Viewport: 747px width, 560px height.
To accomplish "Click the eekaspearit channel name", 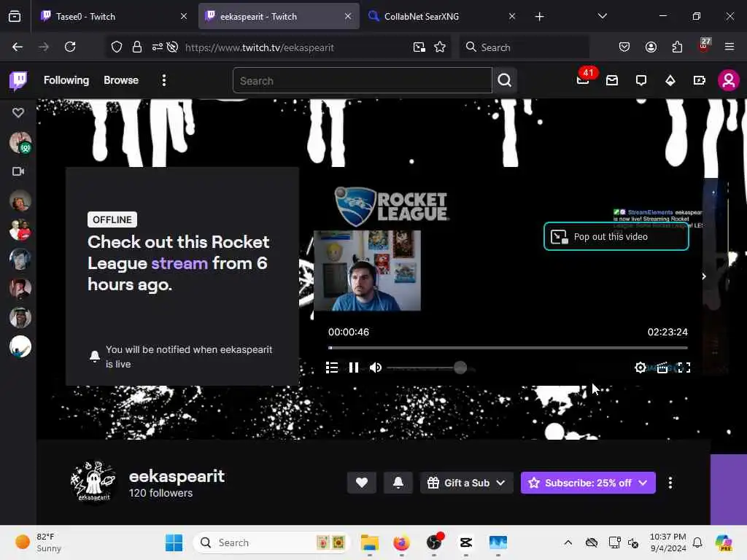I will [x=177, y=475].
